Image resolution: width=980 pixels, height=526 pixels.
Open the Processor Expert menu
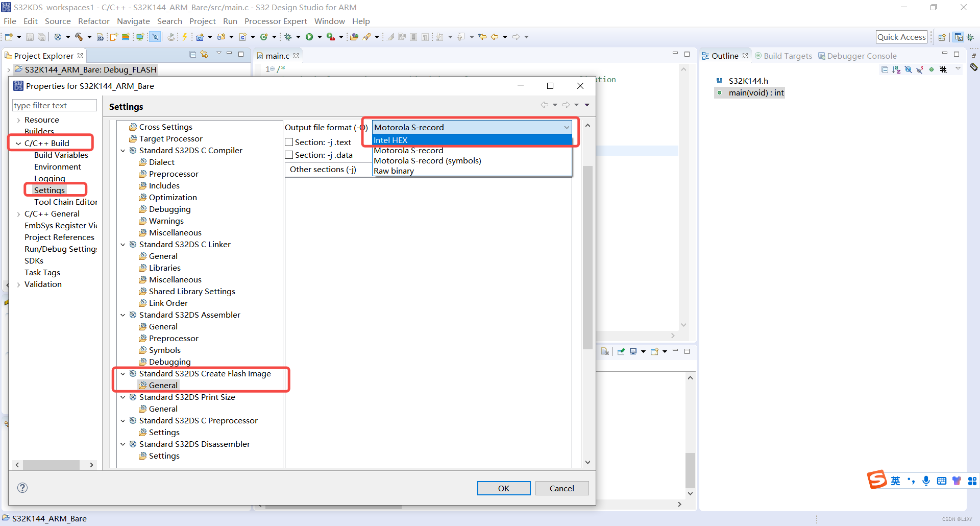coord(276,21)
